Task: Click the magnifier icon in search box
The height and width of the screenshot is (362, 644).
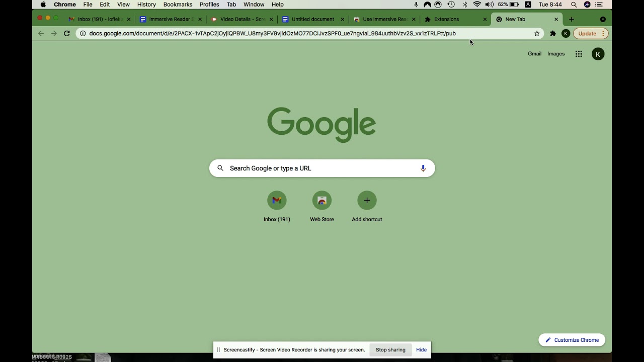Action: tap(220, 168)
